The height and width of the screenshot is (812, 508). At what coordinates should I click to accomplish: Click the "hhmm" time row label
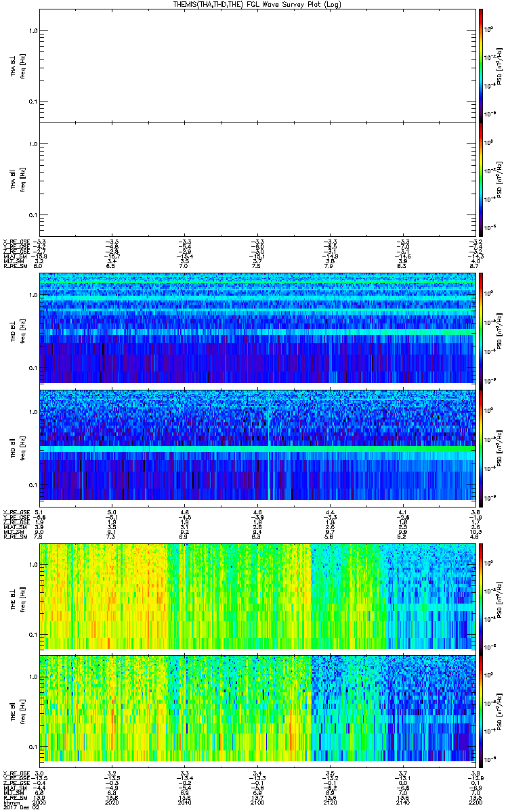pyautogui.click(x=10, y=803)
